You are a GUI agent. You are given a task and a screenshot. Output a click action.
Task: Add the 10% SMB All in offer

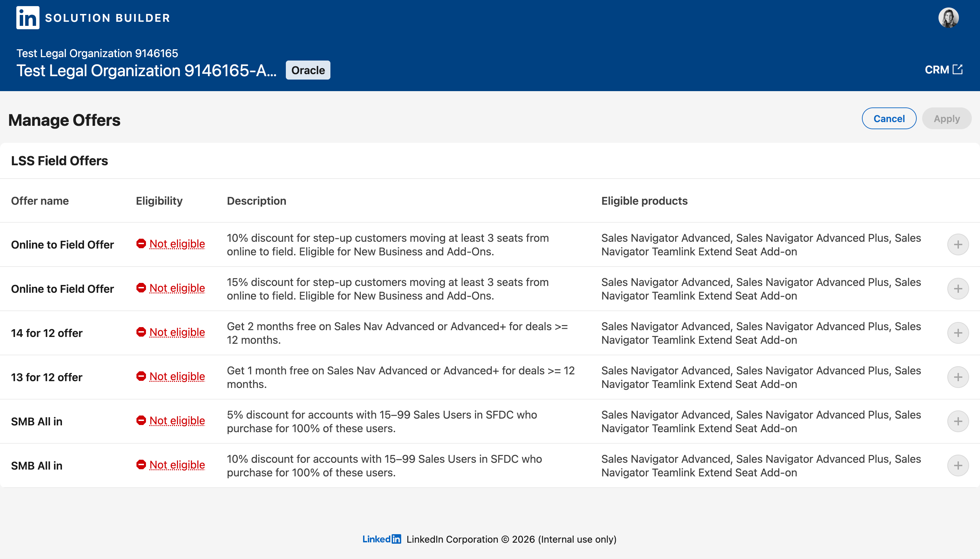958,465
